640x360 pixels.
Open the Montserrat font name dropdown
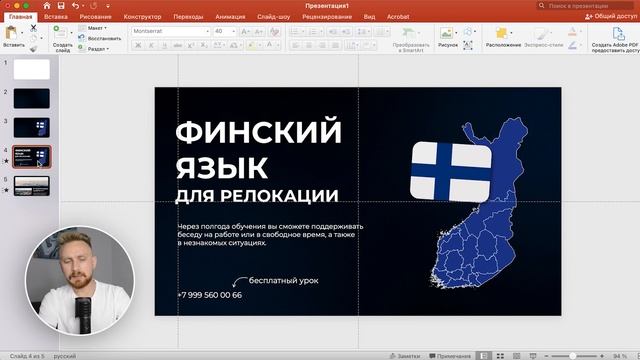click(207, 31)
